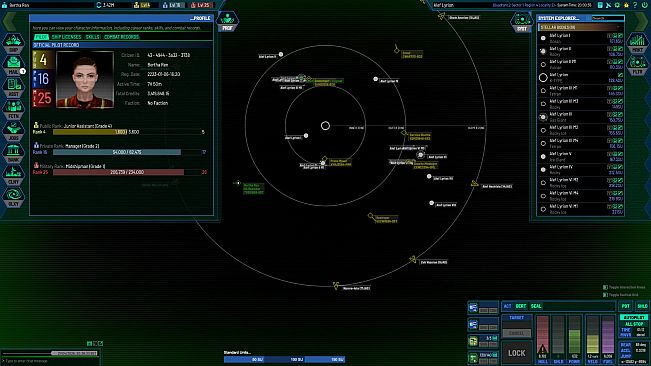Click the Lv 16 private rank badge
651x366 pixels.
click(x=173, y=5)
